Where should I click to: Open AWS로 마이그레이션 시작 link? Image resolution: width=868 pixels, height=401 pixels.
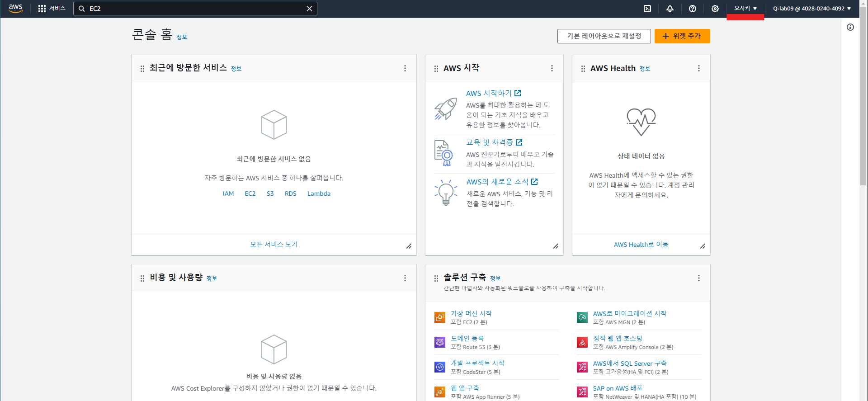[630, 313]
